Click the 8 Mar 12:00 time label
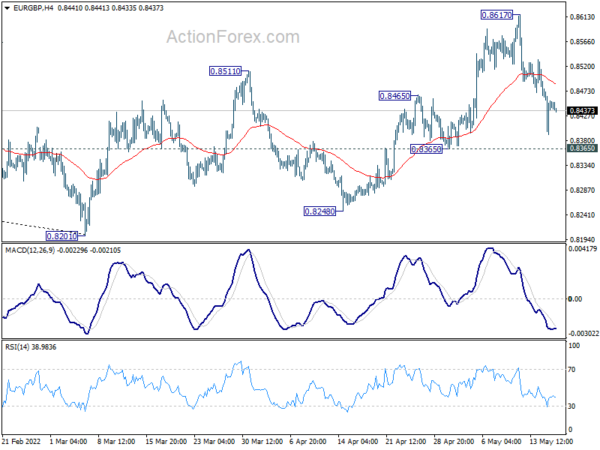Image resolution: width=600 pixels, height=450 pixels. (116, 442)
